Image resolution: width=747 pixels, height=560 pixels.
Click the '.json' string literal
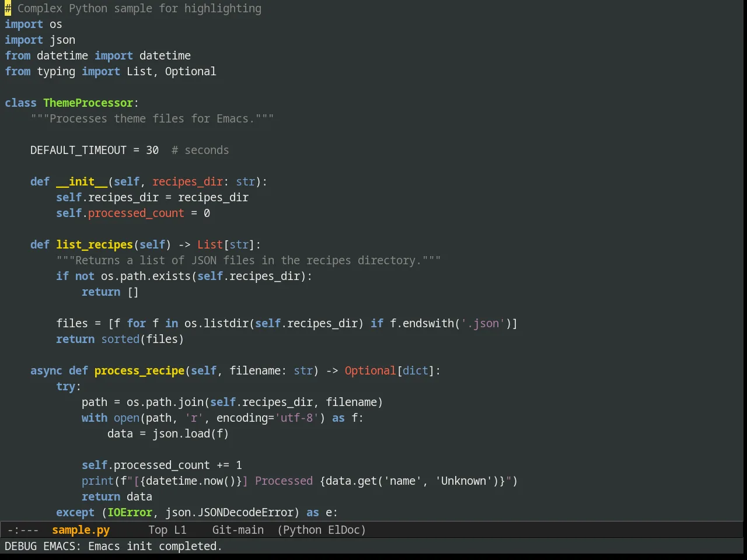click(483, 323)
